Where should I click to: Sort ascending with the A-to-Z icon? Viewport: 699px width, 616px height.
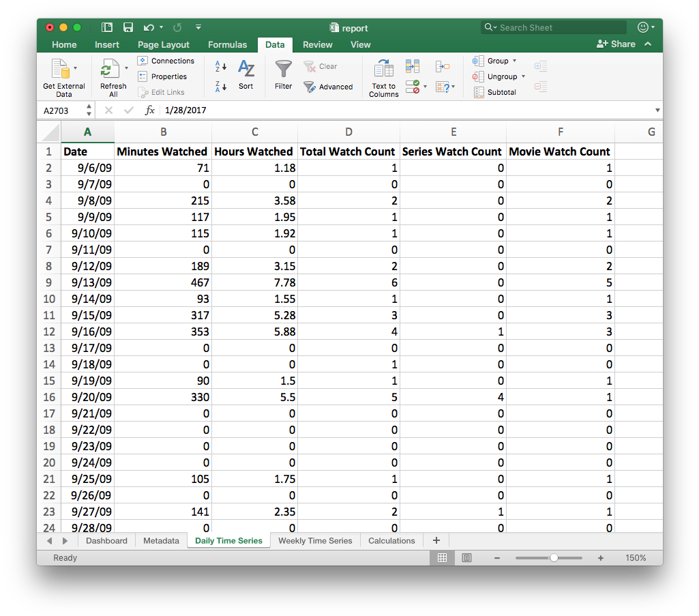coord(221,66)
